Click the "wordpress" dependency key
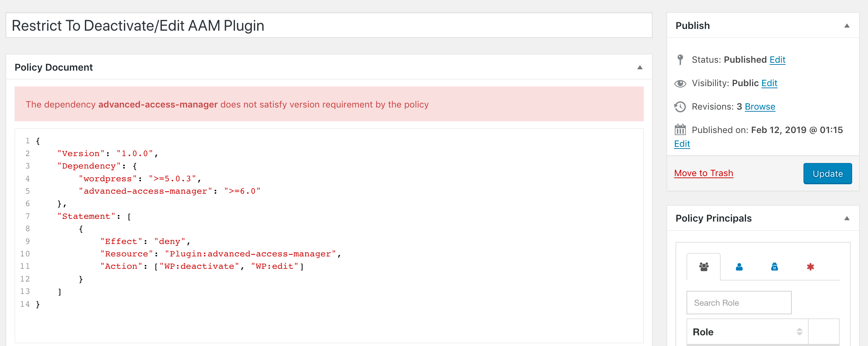Viewport: 868px width, 346px height. 108,179
